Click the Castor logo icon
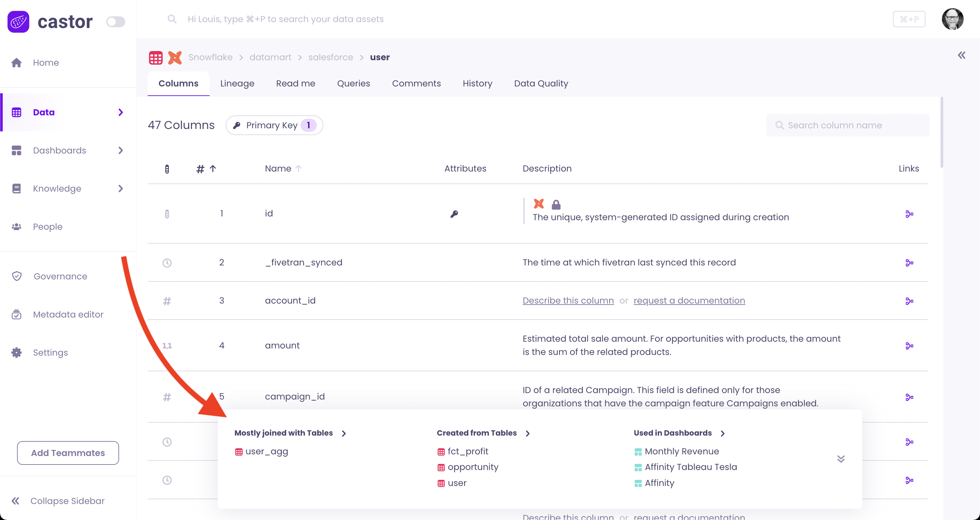The image size is (980, 520). click(x=18, y=22)
